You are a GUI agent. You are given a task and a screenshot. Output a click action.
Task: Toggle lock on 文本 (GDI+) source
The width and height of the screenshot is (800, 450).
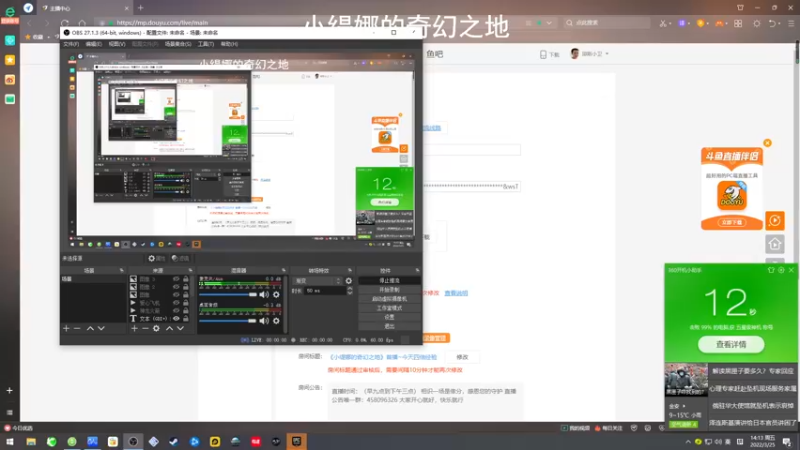pyautogui.click(x=186, y=318)
